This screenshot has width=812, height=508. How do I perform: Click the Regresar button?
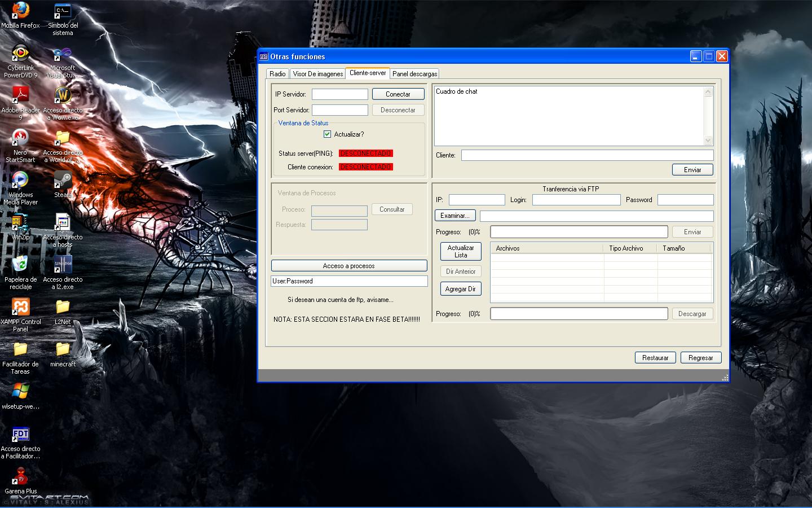tap(701, 358)
